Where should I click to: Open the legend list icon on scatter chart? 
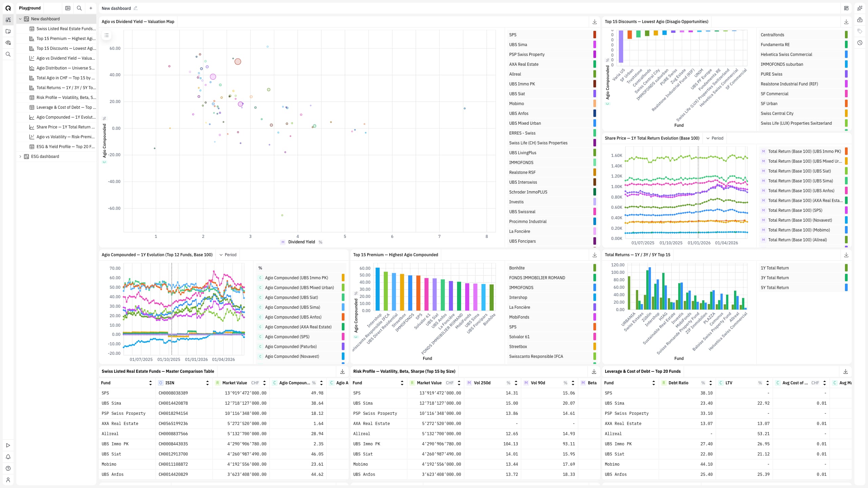(x=106, y=35)
